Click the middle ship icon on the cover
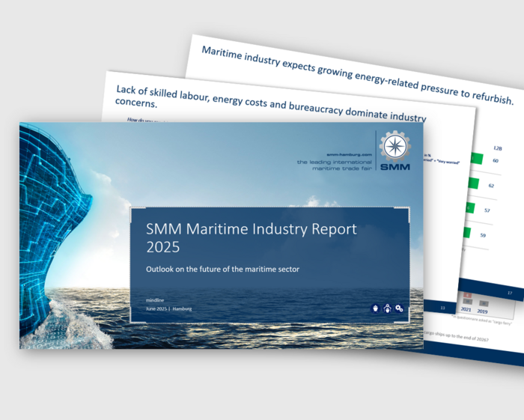The width and height of the screenshot is (524, 420). [x=386, y=308]
